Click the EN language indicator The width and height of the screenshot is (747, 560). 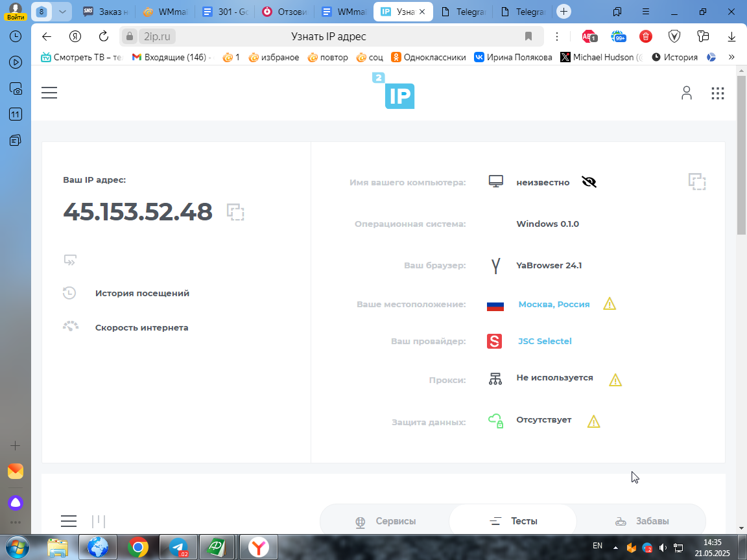pos(597,546)
